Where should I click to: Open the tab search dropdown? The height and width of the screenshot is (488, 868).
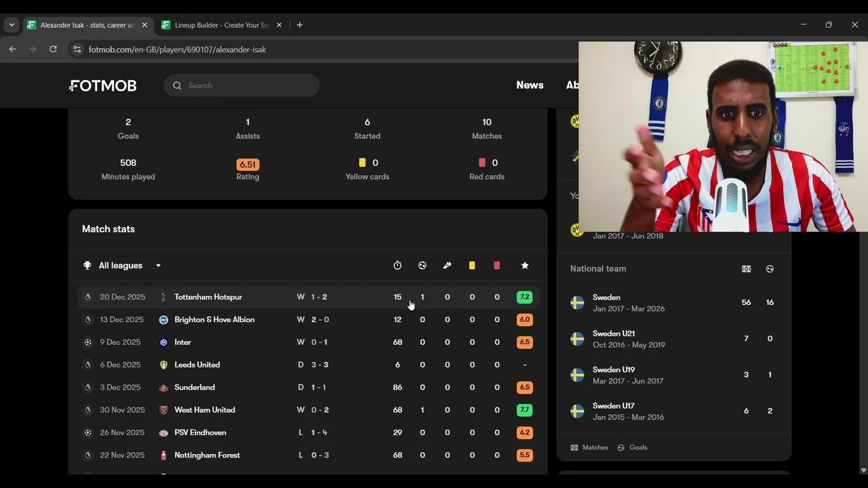12,25
